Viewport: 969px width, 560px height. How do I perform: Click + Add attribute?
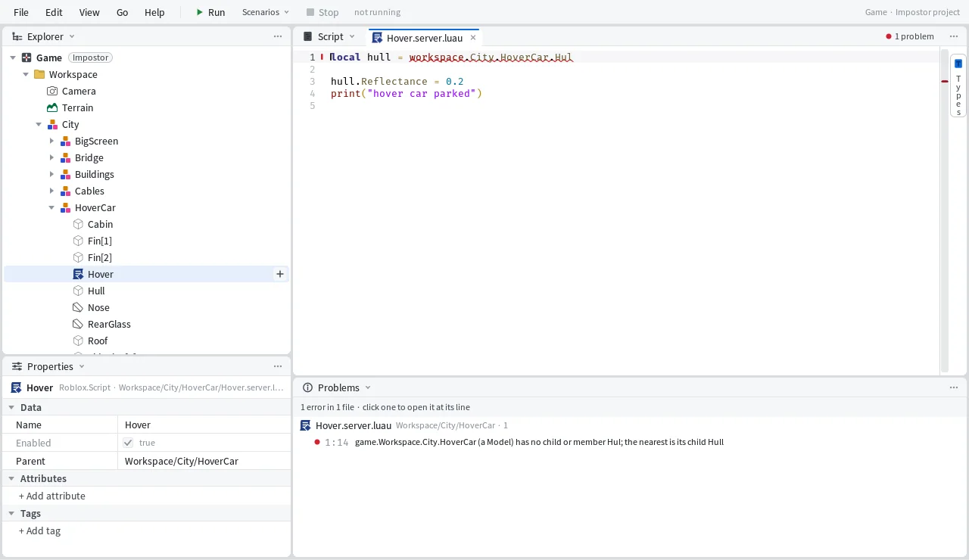[x=52, y=496]
